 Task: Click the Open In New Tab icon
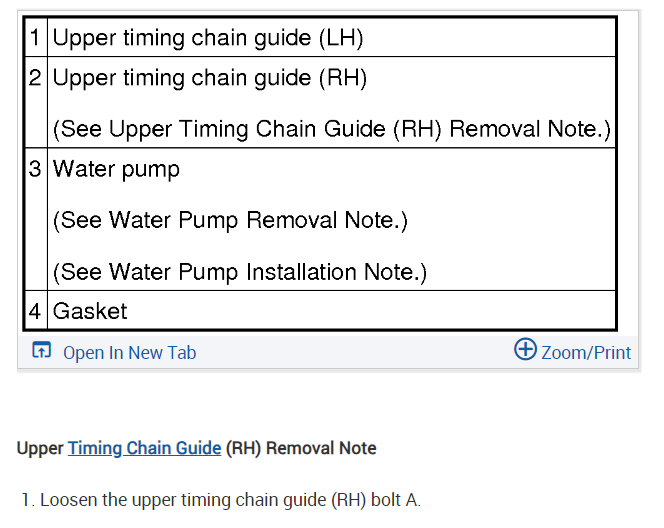[x=41, y=351]
